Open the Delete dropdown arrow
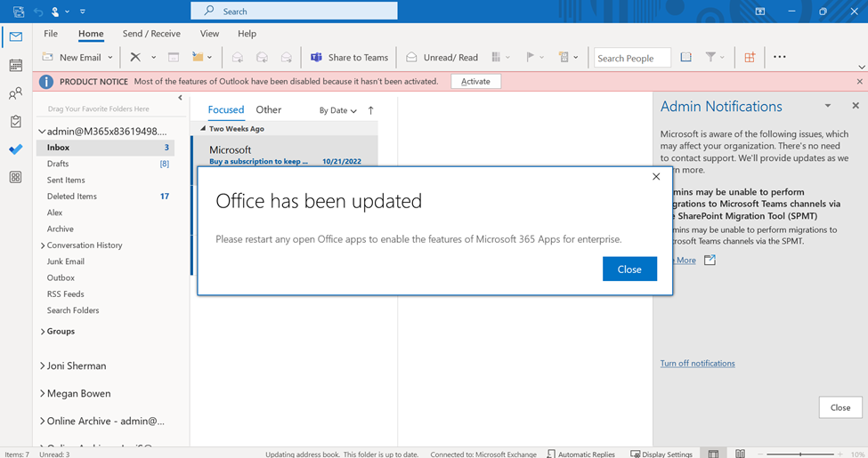The width and height of the screenshot is (868, 458). [153, 57]
